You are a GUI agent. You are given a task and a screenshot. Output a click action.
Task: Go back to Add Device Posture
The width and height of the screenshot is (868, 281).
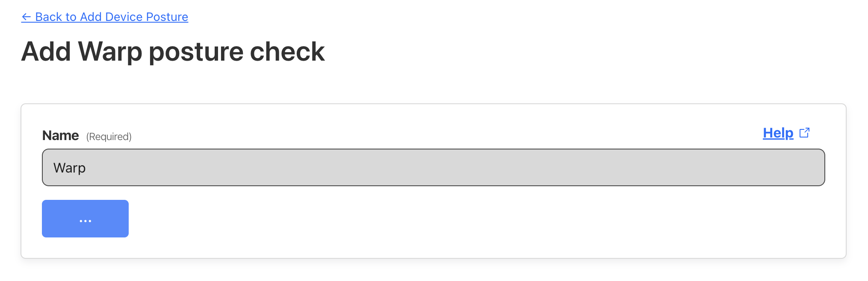[x=105, y=17]
